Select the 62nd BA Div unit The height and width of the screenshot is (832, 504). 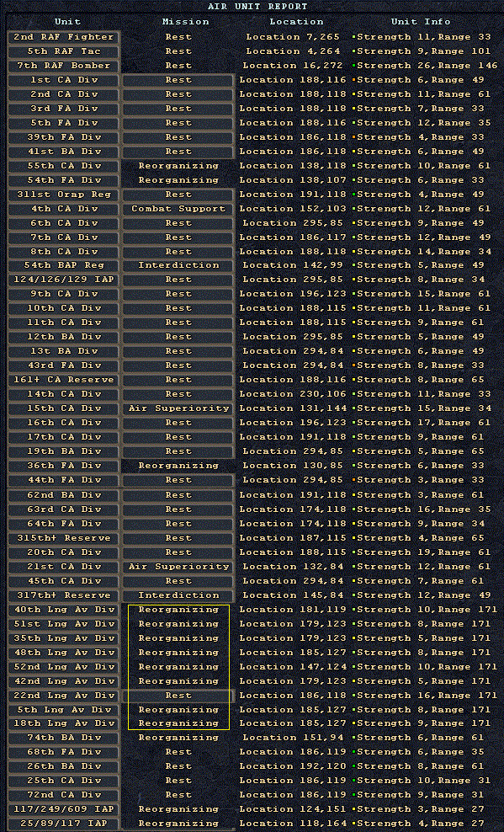click(64, 495)
